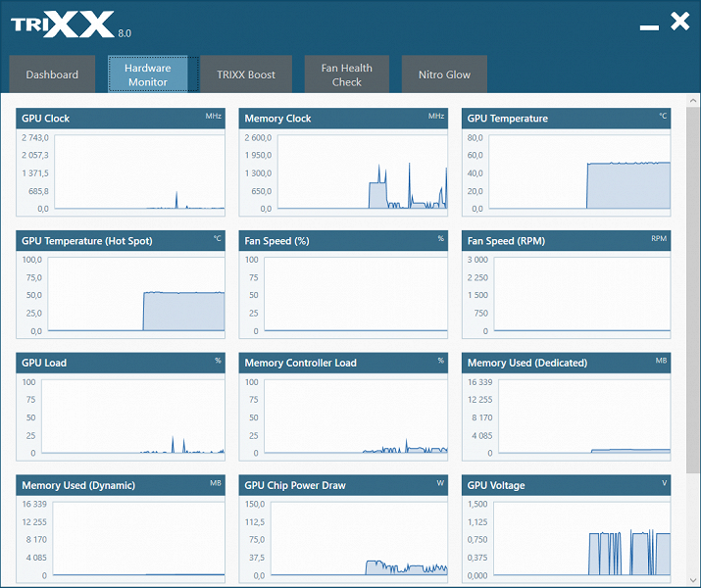Click the scrollbar up arrow
This screenshot has width=701, height=588.
pyautogui.click(x=693, y=101)
